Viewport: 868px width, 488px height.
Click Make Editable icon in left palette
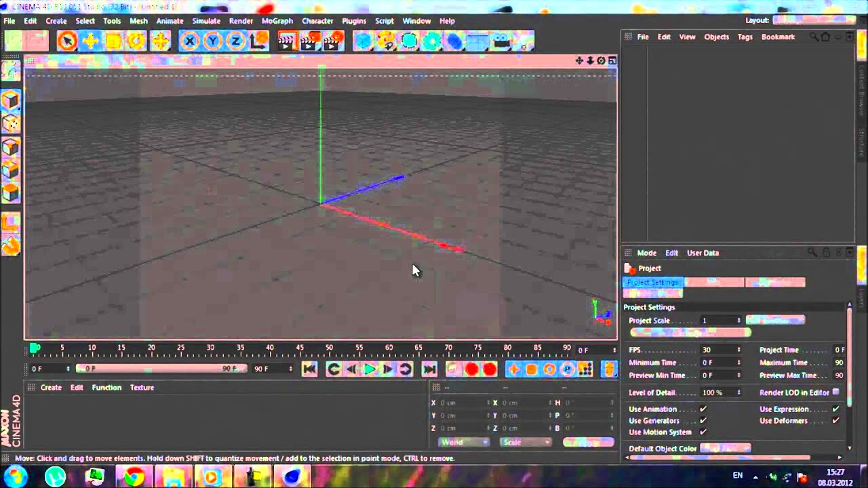(11, 71)
